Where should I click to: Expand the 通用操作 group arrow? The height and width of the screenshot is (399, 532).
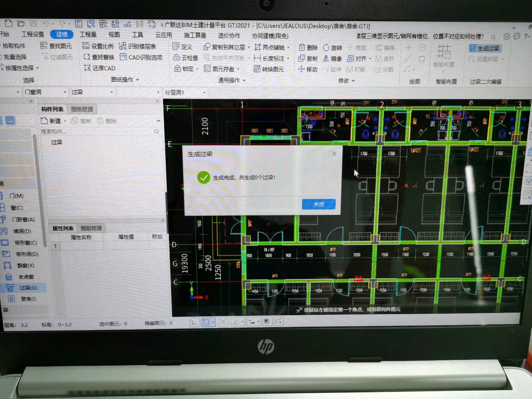click(x=244, y=81)
